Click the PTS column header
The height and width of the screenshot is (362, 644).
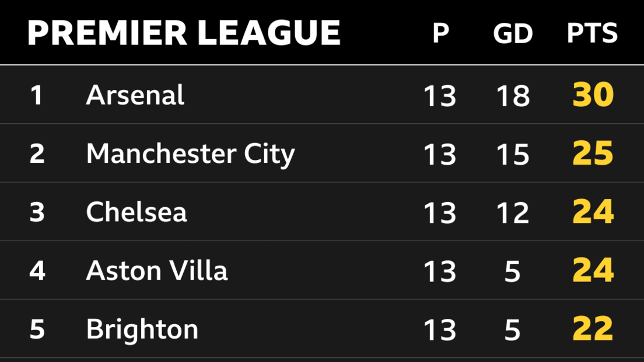(592, 33)
